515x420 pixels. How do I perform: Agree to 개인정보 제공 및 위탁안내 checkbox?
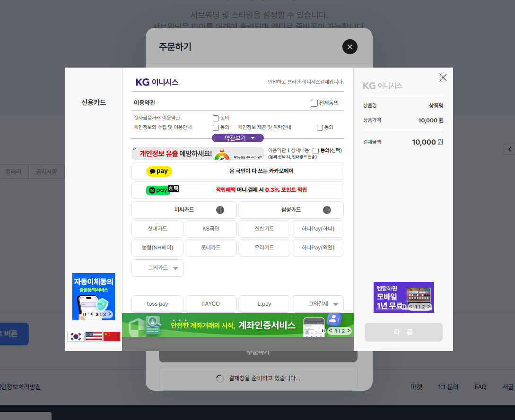point(320,128)
